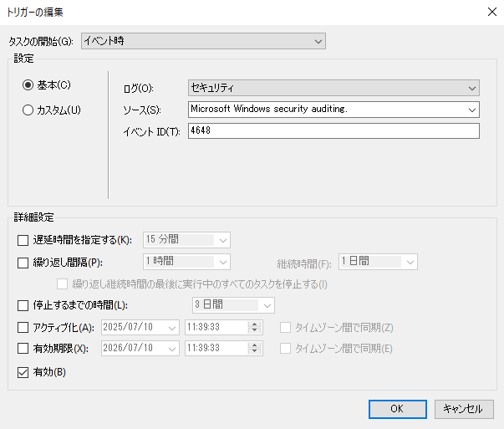504x429 pixels.
Task: Open the 2026/07/10 expiration date picker
Action: point(140,348)
